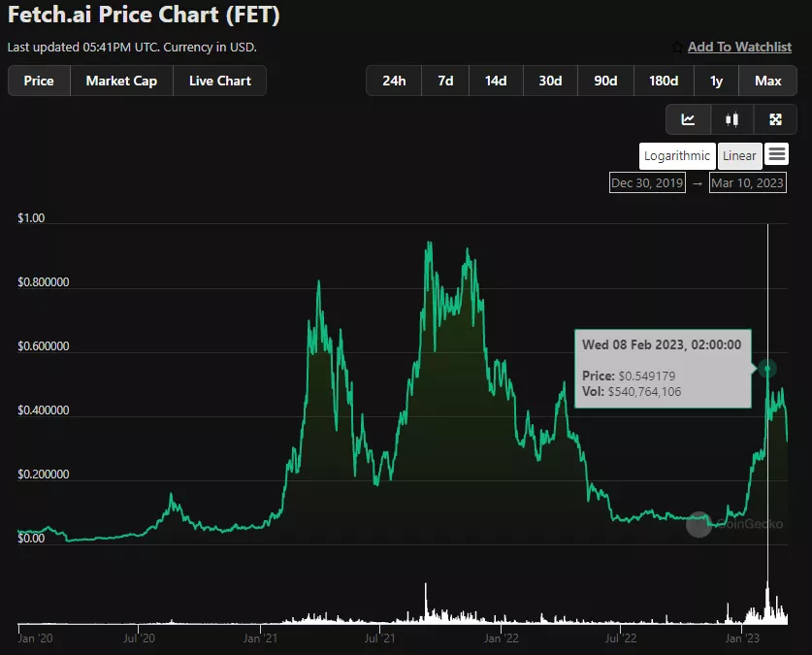Click the $0.400000 axis label

[44, 410]
